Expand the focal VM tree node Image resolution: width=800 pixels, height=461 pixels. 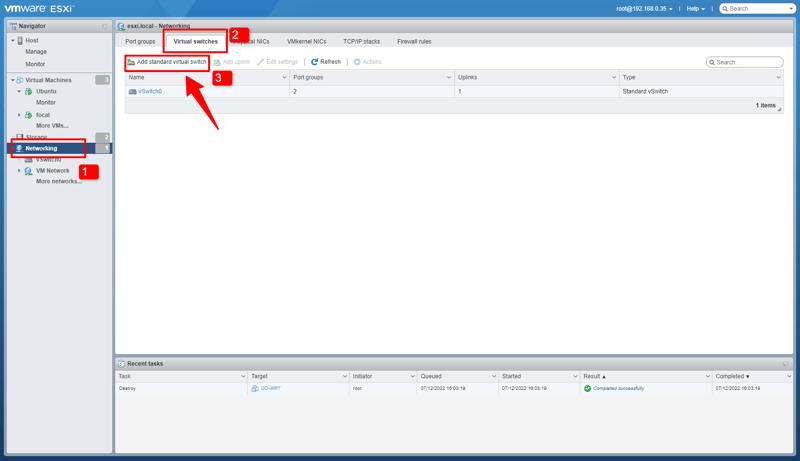click(x=19, y=115)
